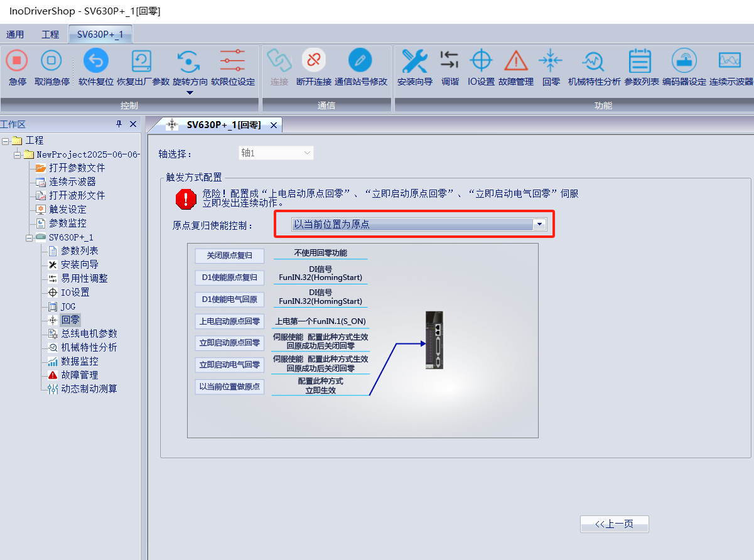Click 断开连接 disconnect icon
Image resolution: width=754 pixels, height=560 pixels.
pos(313,62)
